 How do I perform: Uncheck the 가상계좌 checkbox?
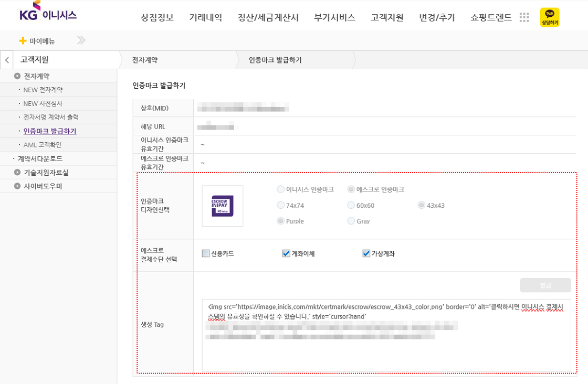(366, 253)
